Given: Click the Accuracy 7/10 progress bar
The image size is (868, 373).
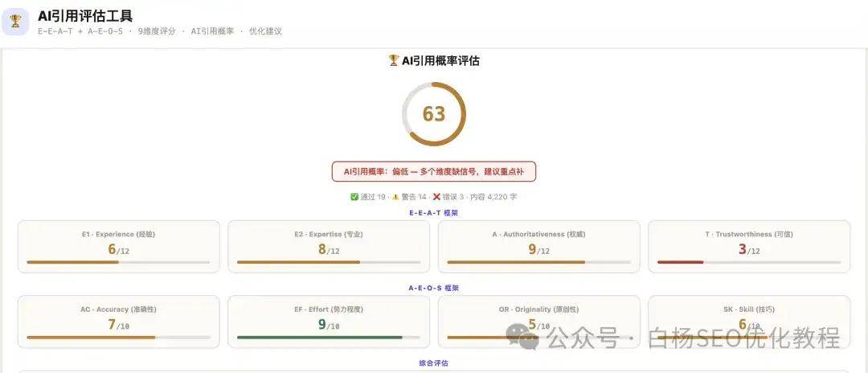Looking at the screenshot, I should (x=118, y=338).
